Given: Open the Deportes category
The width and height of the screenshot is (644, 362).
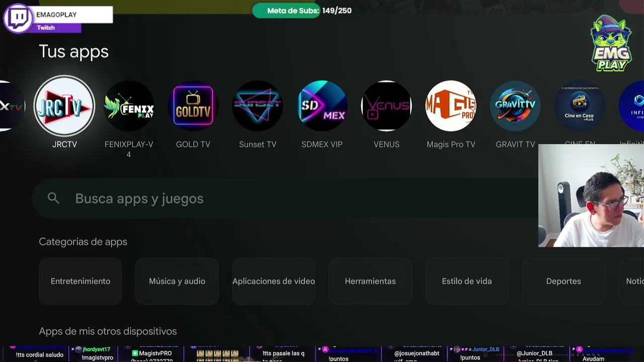Looking at the screenshot, I should [x=563, y=281].
